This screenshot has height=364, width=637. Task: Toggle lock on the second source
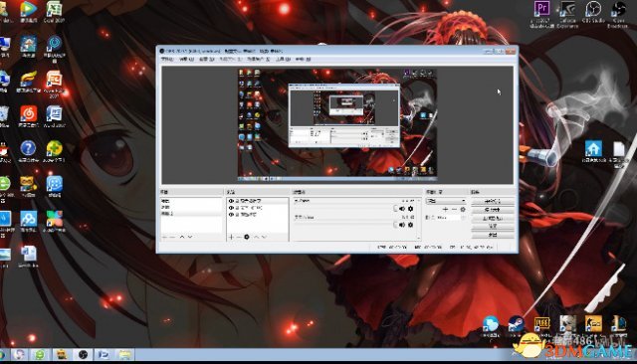(x=237, y=208)
